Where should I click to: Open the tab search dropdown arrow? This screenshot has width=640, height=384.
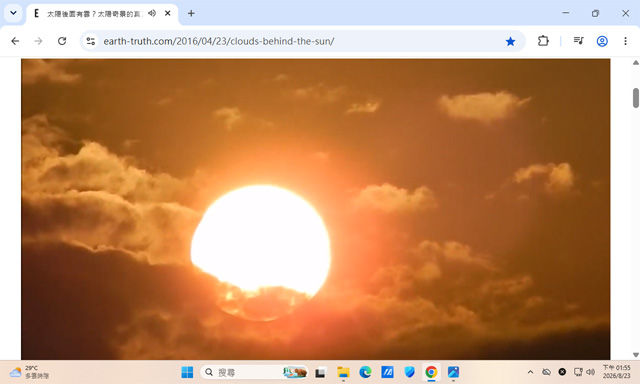[13, 13]
